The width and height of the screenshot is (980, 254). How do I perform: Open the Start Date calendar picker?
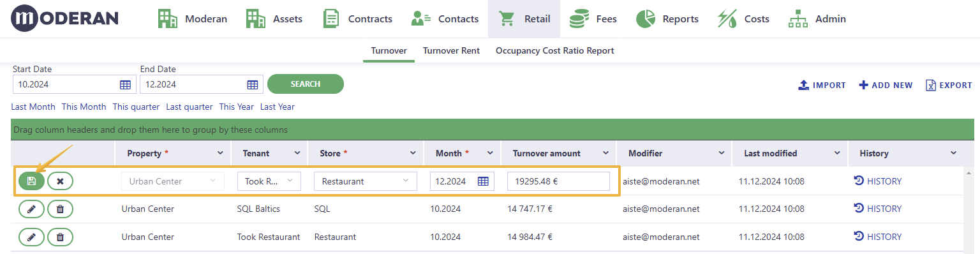click(125, 84)
